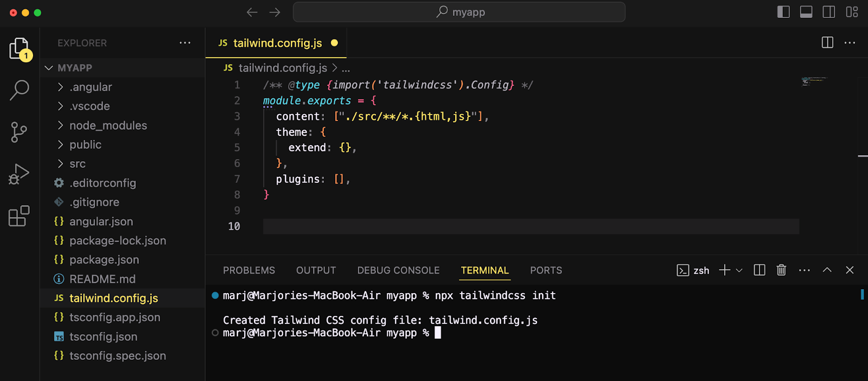The image size is (868, 381).
Task: Kill the terminal with the trash icon
Action: [x=781, y=270]
